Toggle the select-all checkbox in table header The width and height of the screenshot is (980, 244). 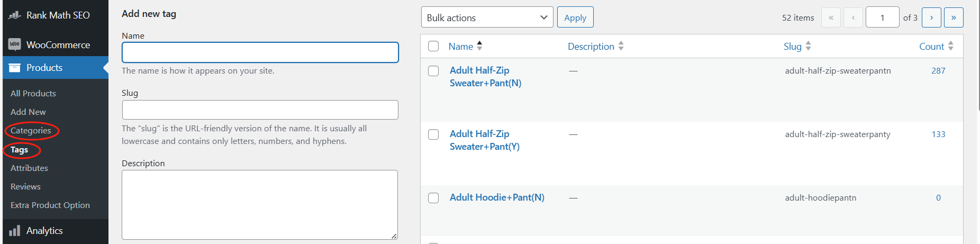pyautogui.click(x=433, y=46)
